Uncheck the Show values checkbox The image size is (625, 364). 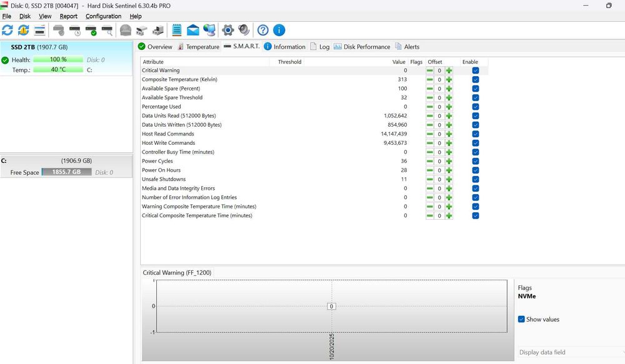pyautogui.click(x=521, y=320)
